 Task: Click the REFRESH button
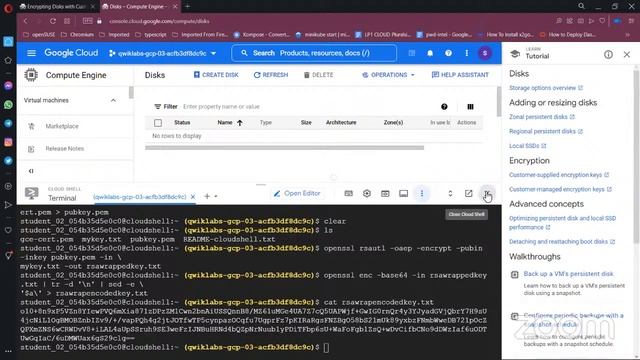271,75
